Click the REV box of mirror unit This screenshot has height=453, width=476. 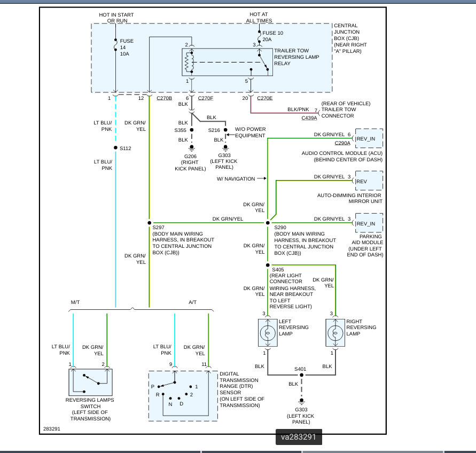[x=369, y=181]
